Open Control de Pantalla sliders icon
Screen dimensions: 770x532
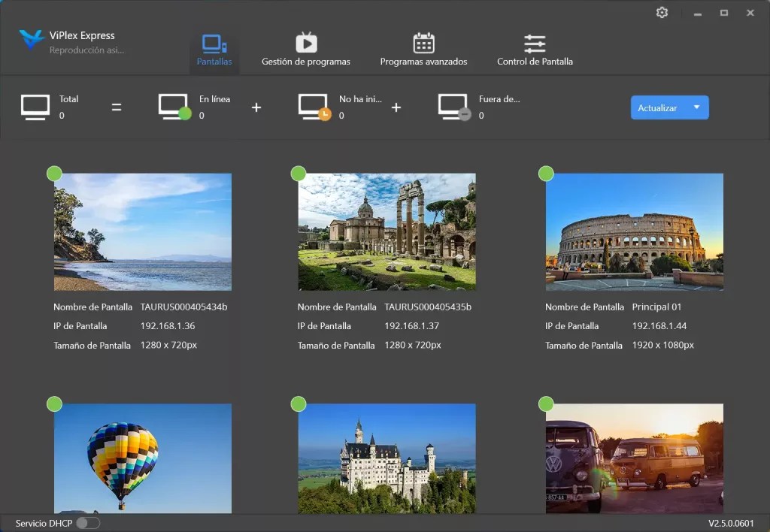535,44
